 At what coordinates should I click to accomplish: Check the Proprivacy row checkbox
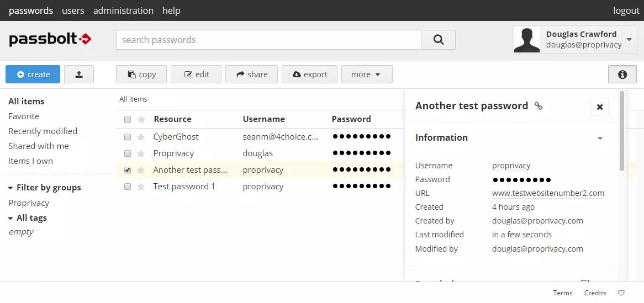128,153
